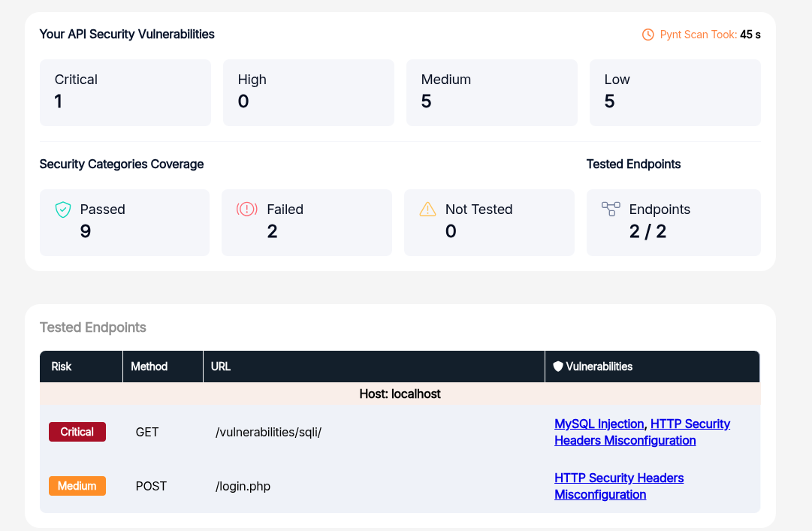This screenshot has width=812, height=531.
Task: Select the Low vulnerabilities count card
Action: (x=675, y=92)
